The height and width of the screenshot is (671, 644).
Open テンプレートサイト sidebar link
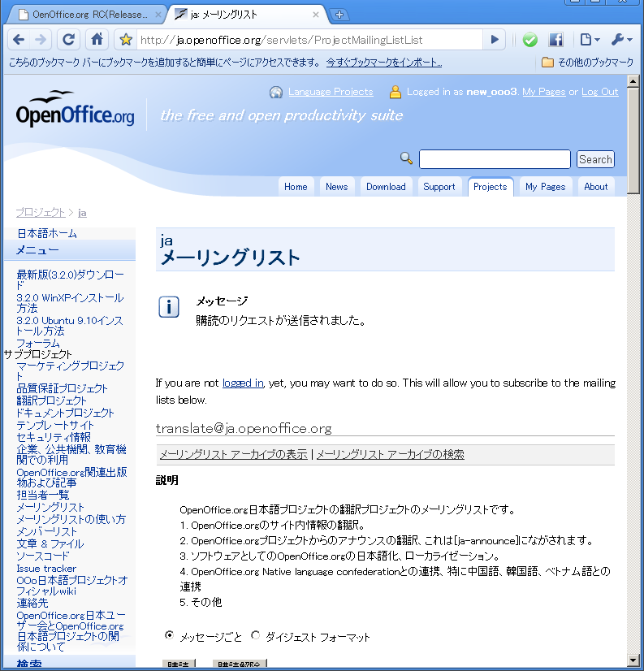click(x=55, y=426)
